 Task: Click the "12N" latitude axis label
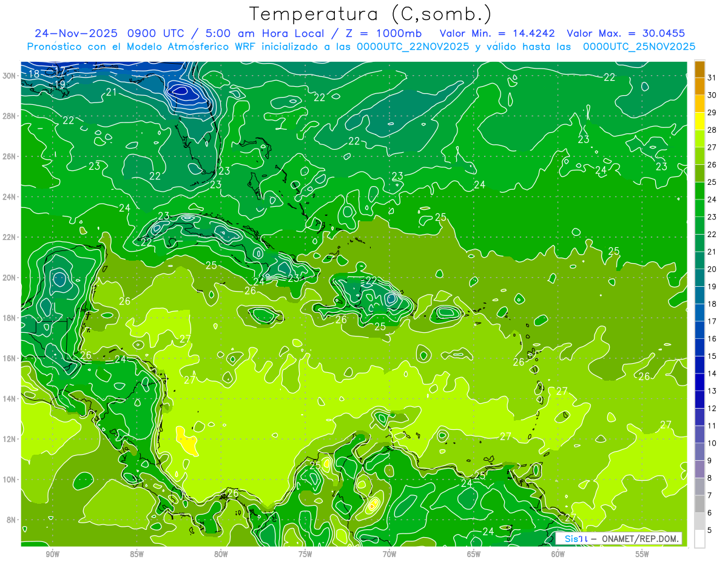click(8, 439)
